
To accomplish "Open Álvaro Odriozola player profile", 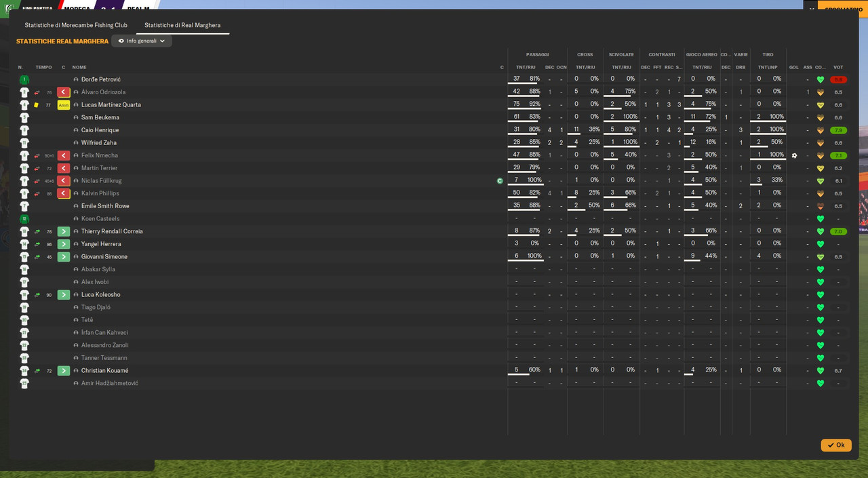I will pos(103,92).
